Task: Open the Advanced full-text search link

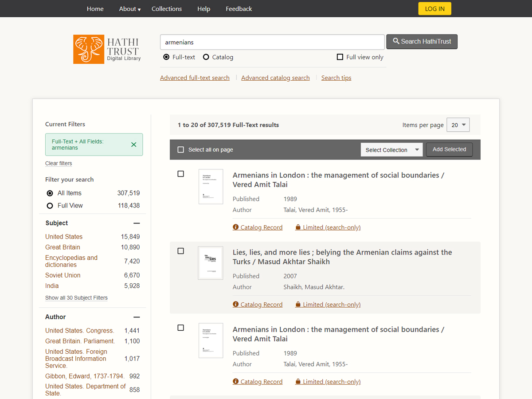Action: pyautogui.click(x=195, y=78)
